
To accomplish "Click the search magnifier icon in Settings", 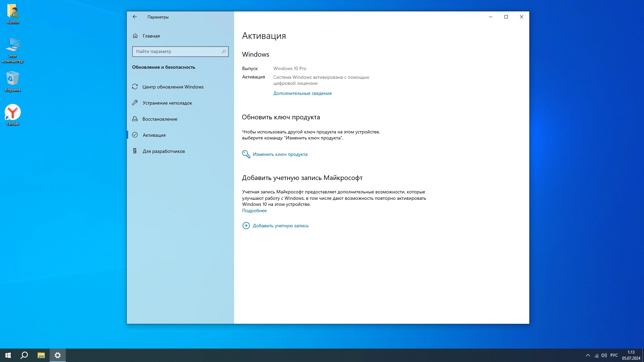I will [x=224, y=52].
